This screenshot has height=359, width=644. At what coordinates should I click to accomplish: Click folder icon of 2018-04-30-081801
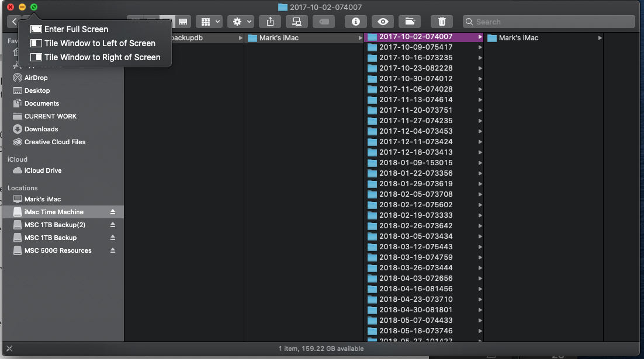tap(372, 310)
